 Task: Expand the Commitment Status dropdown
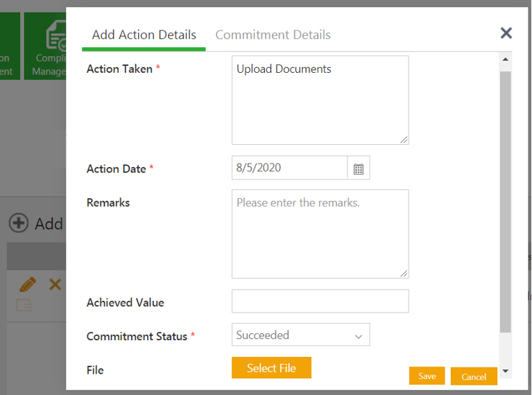[300, 335]
